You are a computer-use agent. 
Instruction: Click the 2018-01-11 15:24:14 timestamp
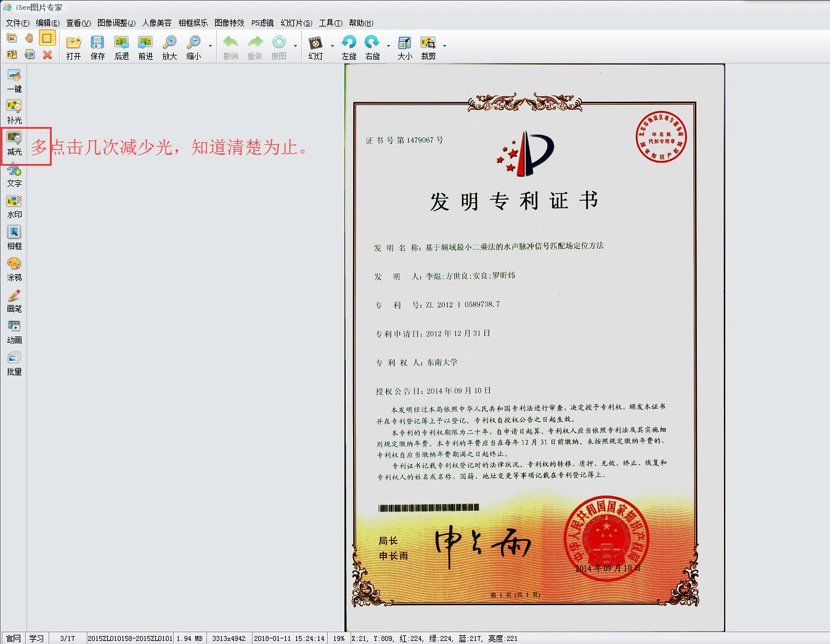(289, 638)
